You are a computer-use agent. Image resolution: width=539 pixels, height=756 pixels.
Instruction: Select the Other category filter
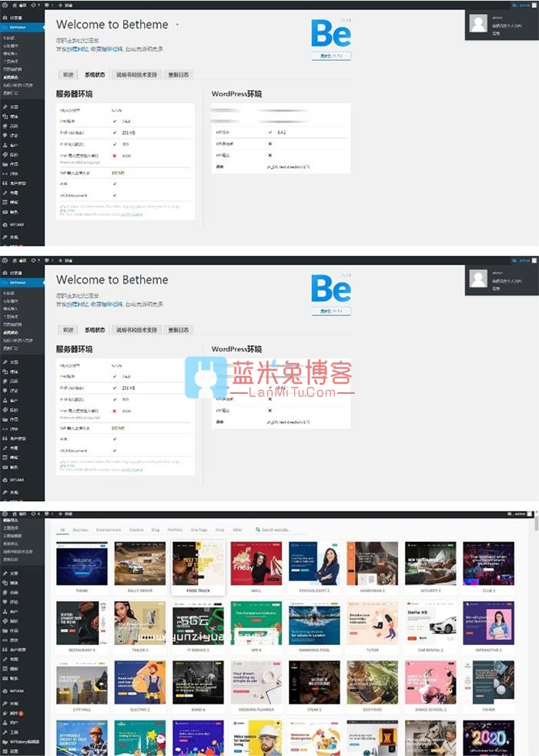coord(237,529)
